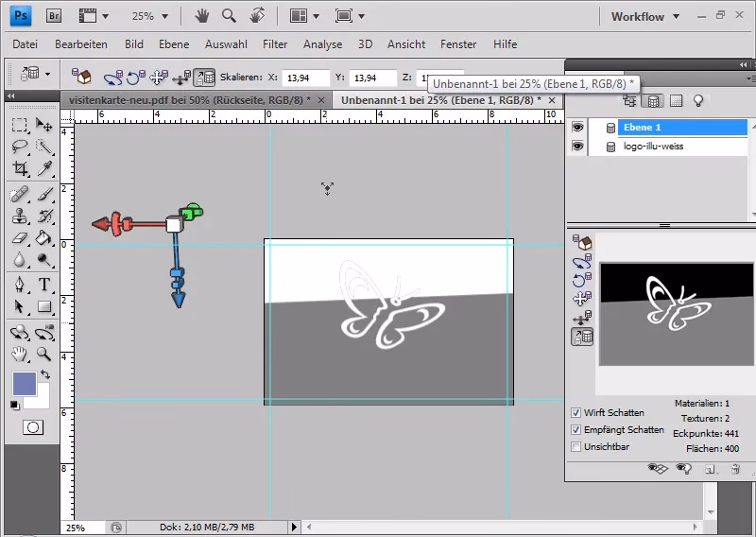Uncheck the 'Wirft Schatten' checkbox
This screenshot has width=756, height=537.
[576, 413]
